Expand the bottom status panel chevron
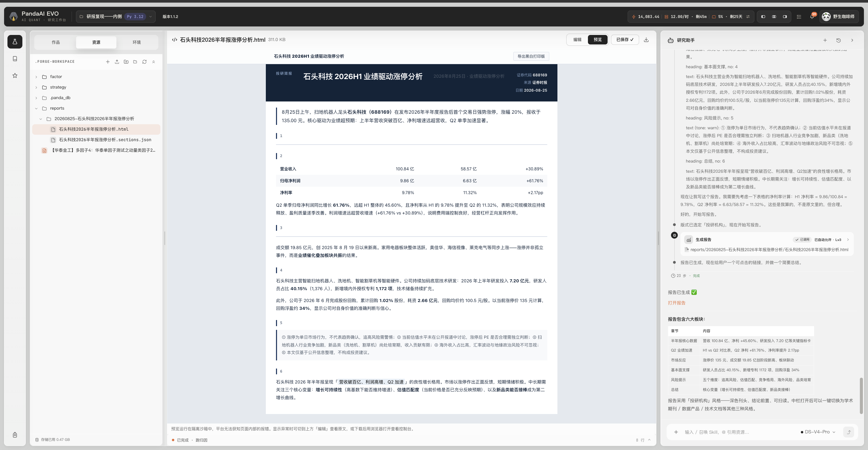 pyautogui.click(x=649, y=440)
